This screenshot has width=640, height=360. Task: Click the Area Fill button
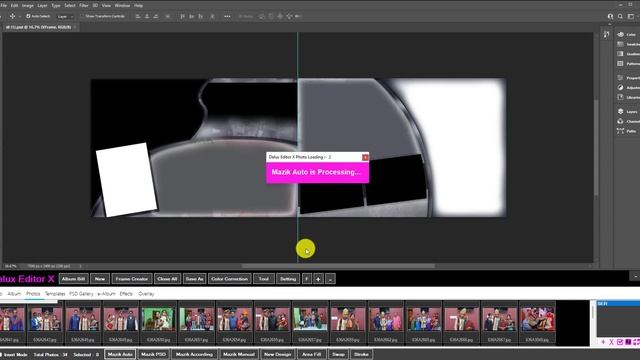[x=311, y=354]
